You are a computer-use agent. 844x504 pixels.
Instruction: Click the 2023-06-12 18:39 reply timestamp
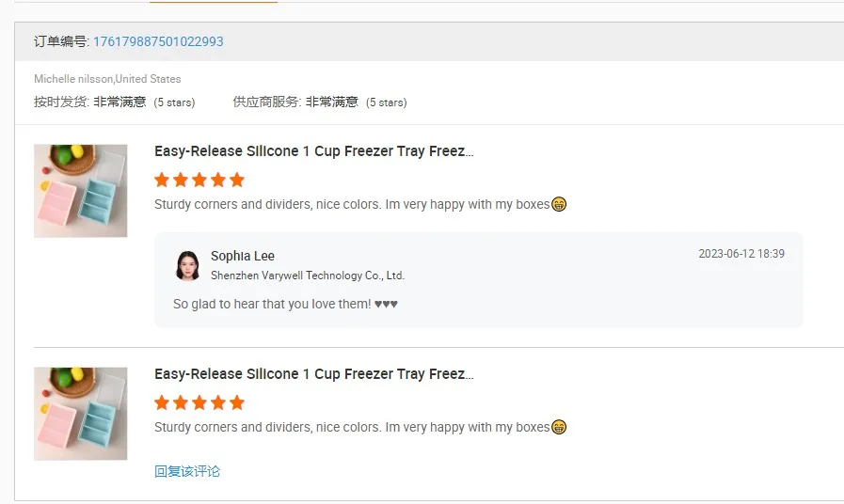(x=741, y=254)
